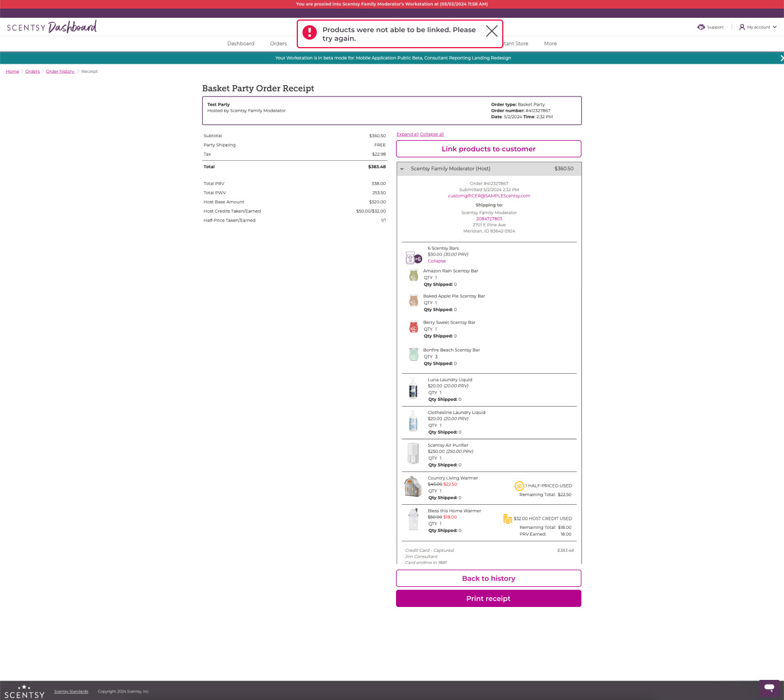Click the Tax amount $22.98
This screenshot has width=784, height=700.
click(379, 154)
